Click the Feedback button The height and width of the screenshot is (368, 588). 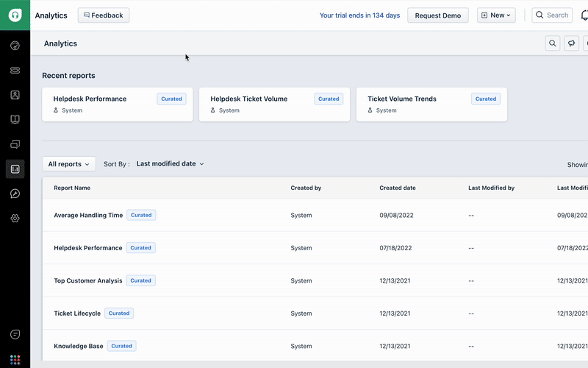[x=104, y=15]
